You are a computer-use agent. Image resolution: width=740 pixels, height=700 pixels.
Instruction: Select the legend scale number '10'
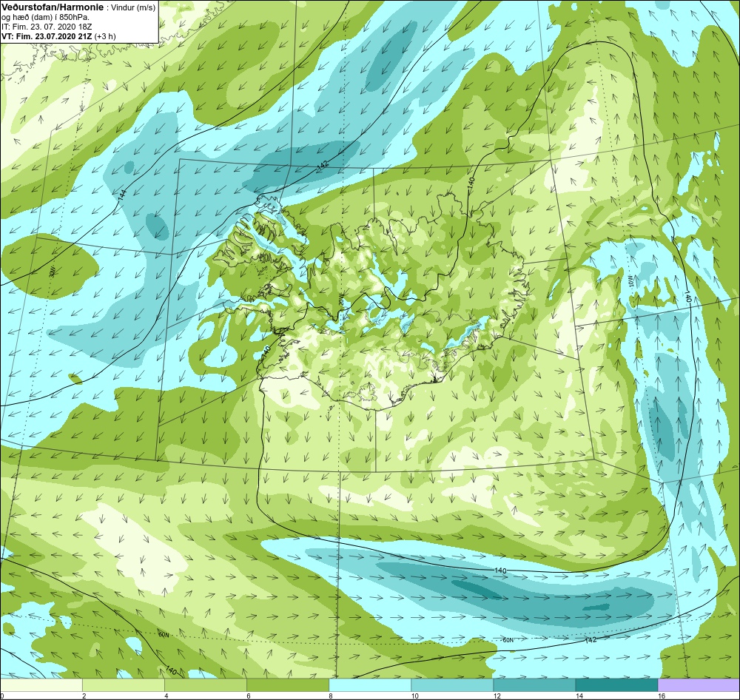[x=414, y=696]
